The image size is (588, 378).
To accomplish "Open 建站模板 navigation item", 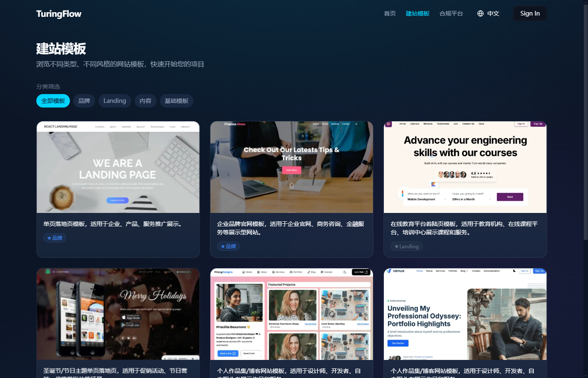I will (x=417, y=13).
